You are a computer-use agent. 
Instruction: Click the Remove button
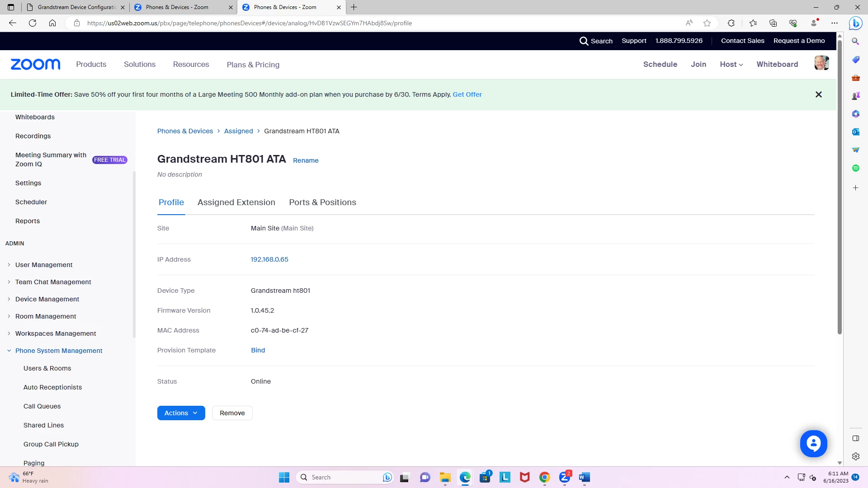232,413
